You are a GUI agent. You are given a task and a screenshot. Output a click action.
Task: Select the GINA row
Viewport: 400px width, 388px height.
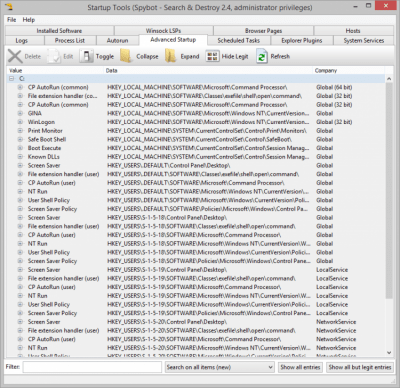tap(196, 113)
